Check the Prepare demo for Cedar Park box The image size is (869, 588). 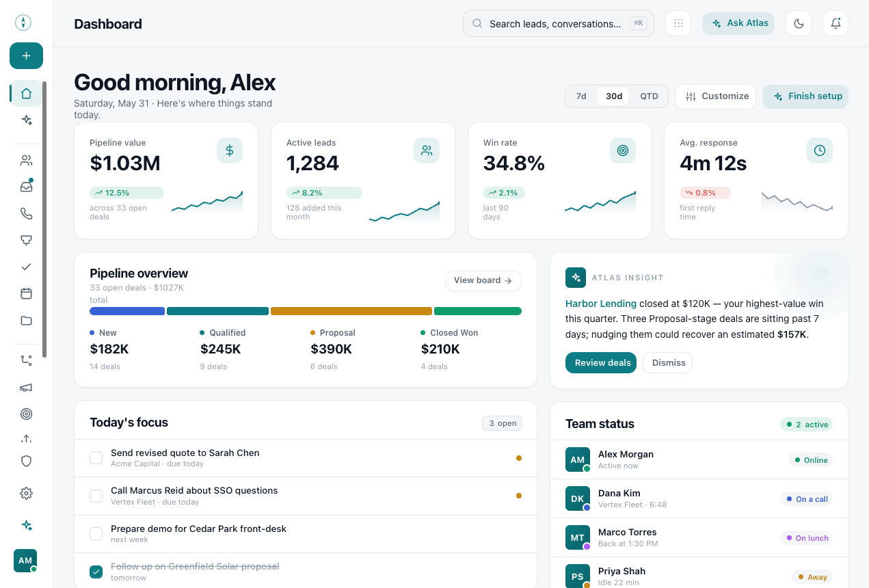coord(96,533)
